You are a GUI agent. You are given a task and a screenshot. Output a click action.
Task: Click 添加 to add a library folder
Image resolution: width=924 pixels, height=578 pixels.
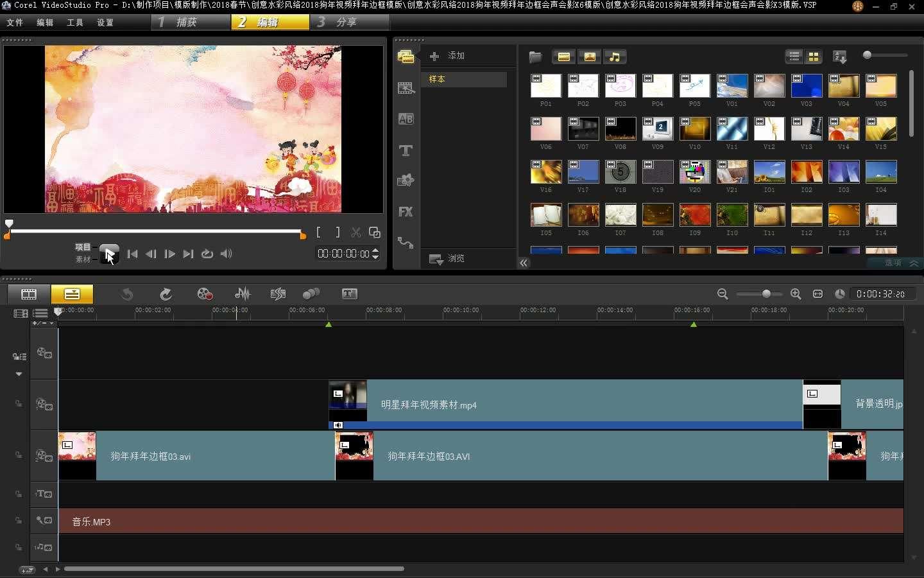[x=447, y=56]
